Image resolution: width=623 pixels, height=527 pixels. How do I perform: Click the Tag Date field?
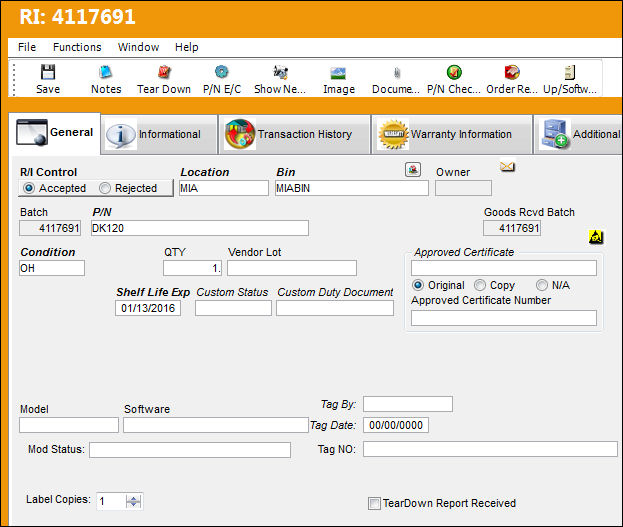[x=396, y=425]
